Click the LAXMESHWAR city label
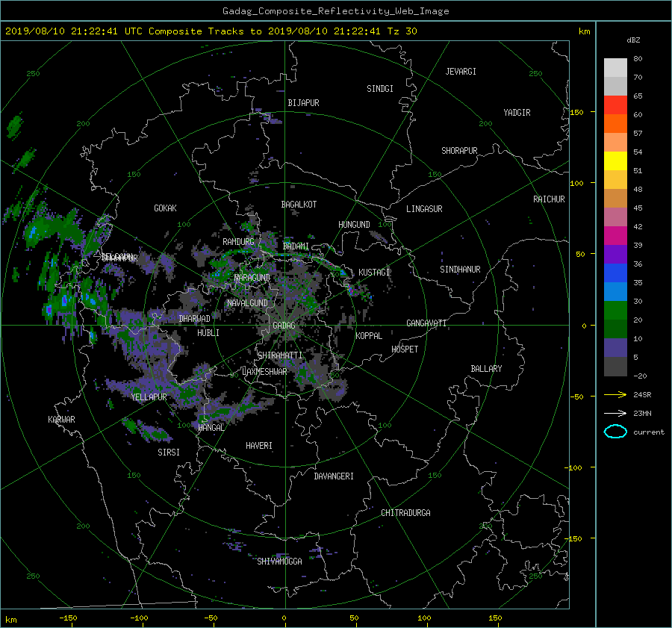 pos(264,372)
